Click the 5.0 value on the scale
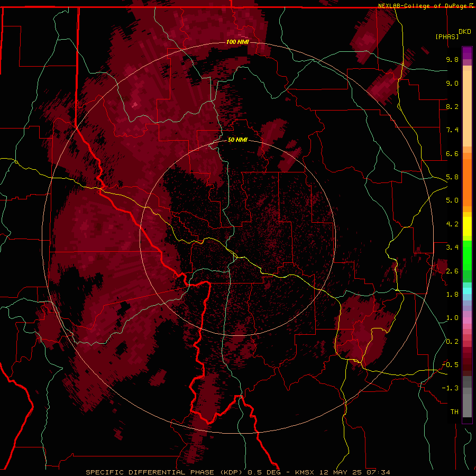Screen dimensions: 476x476 tap(452, 200)
